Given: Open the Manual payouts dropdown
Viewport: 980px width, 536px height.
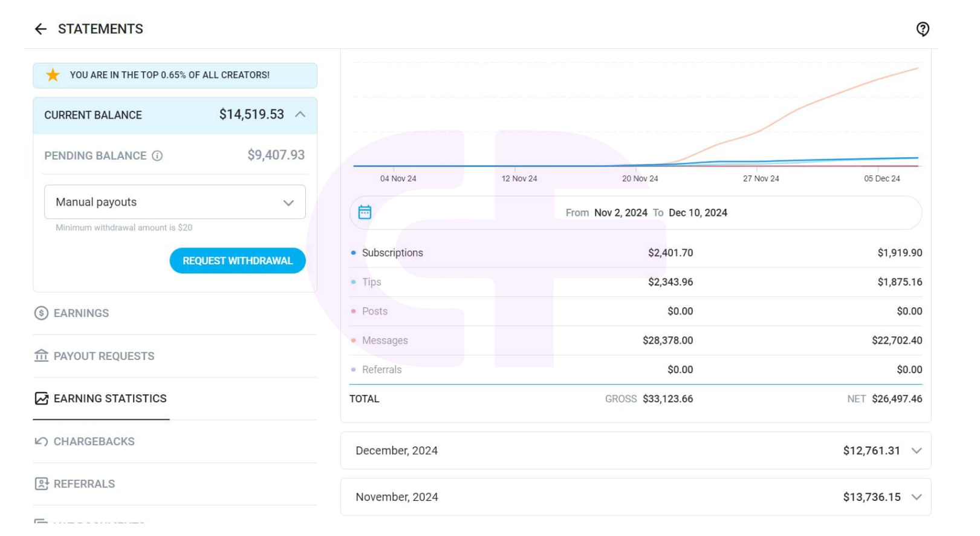Looking at the screenshot, I should 175,202.
